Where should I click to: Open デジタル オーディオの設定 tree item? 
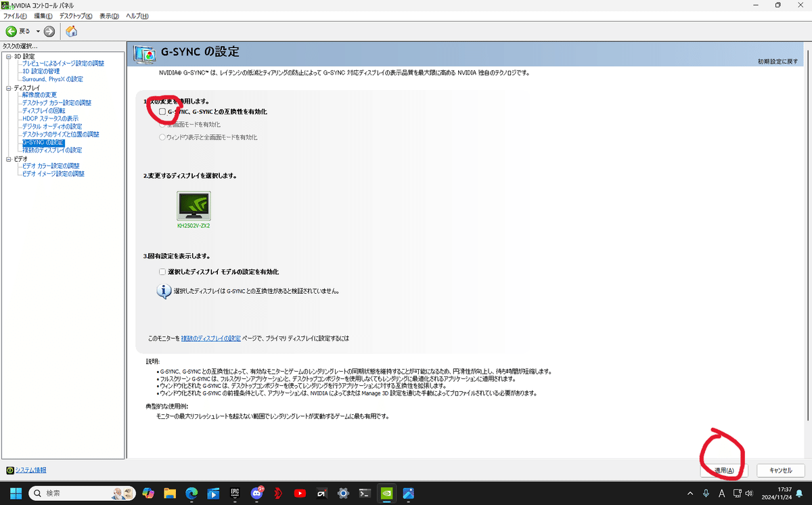pos(51,127)
